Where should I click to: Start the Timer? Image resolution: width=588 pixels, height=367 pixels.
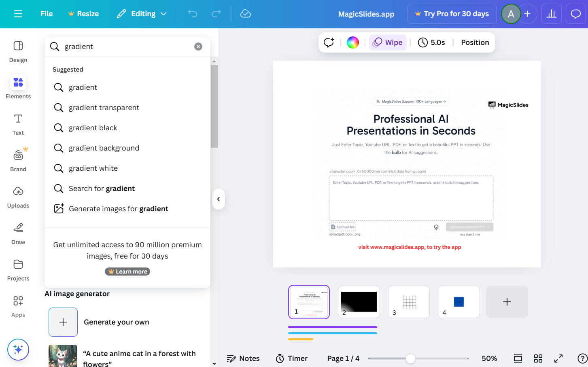pyautogui.click(x=292, y=359)
